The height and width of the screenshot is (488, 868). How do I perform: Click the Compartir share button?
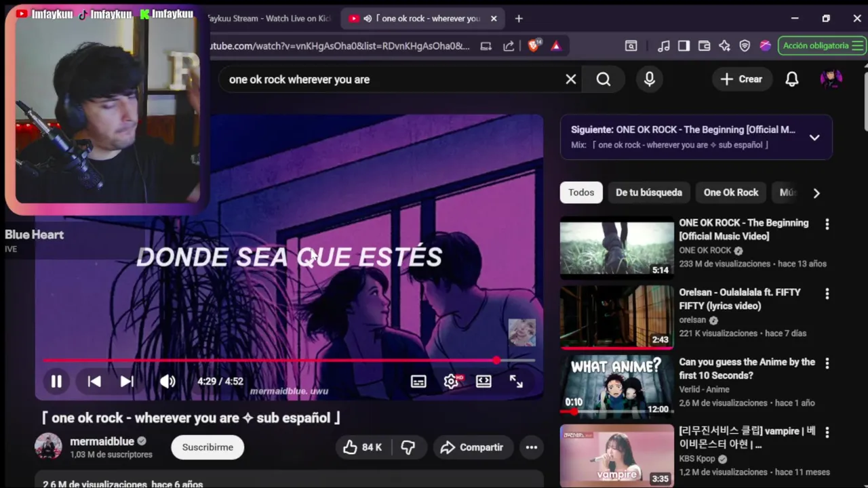(x=471, y=447)
